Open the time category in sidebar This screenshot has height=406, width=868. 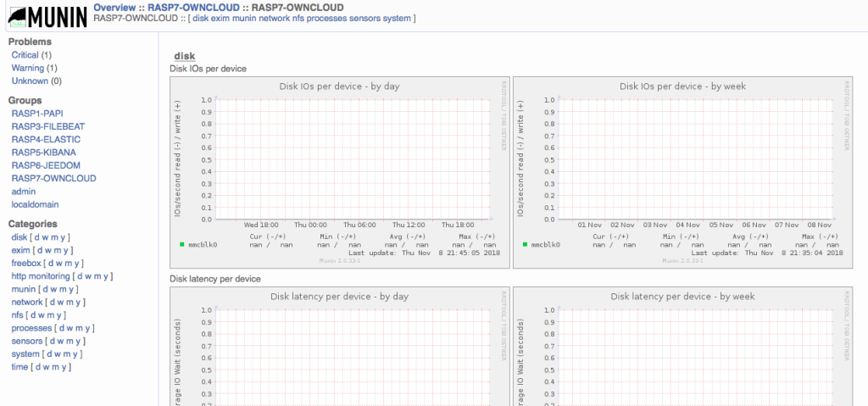(x=19, y=367)
